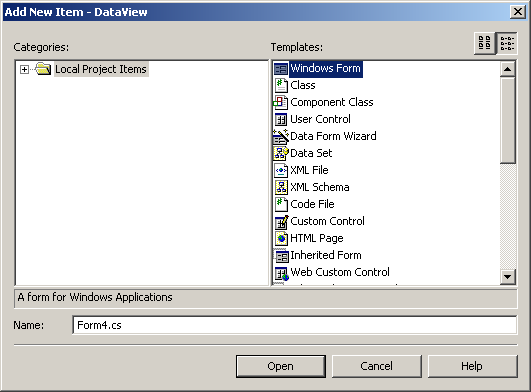Click the User Control template icon
This screenshot has width=531, height=392.
click(281, 119)
